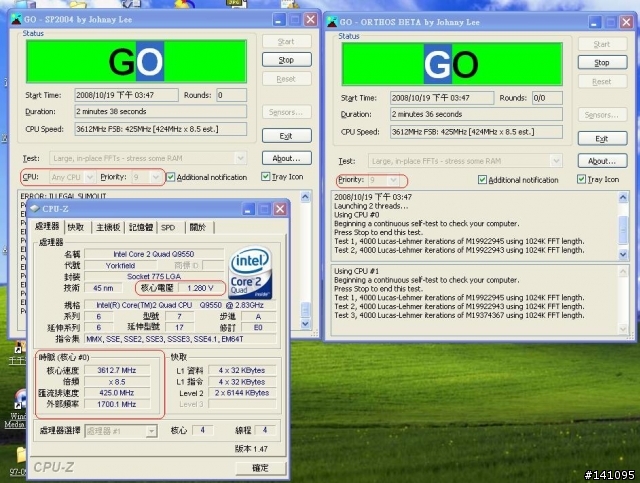Click the SP2004 window title bar icon
This screenshot has width=640, height=483.
(x=16, y=19)
